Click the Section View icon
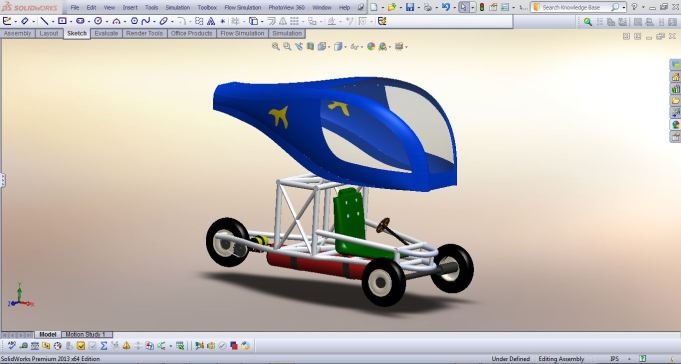 [310, 46]
